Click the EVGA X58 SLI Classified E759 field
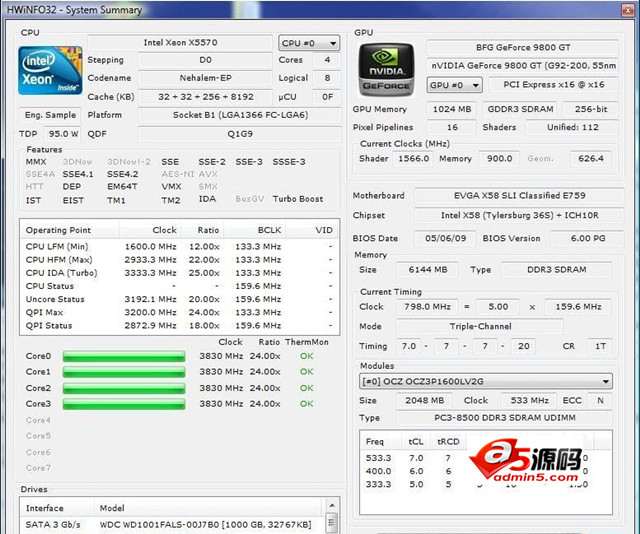 pos(519,196)
